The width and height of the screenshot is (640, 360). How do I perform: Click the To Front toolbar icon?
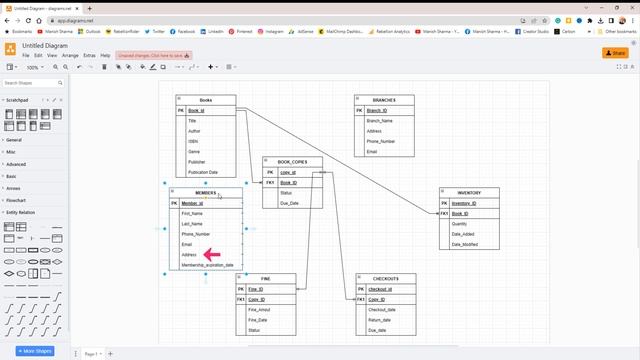118,67
